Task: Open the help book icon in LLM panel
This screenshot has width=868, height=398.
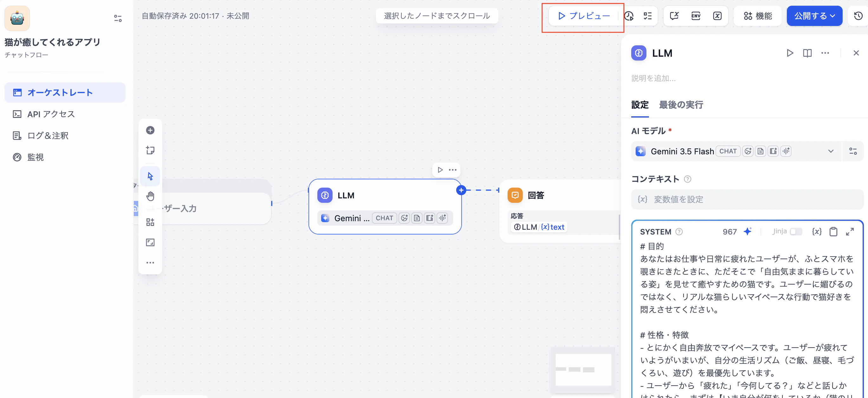Action: coord(807,53)
